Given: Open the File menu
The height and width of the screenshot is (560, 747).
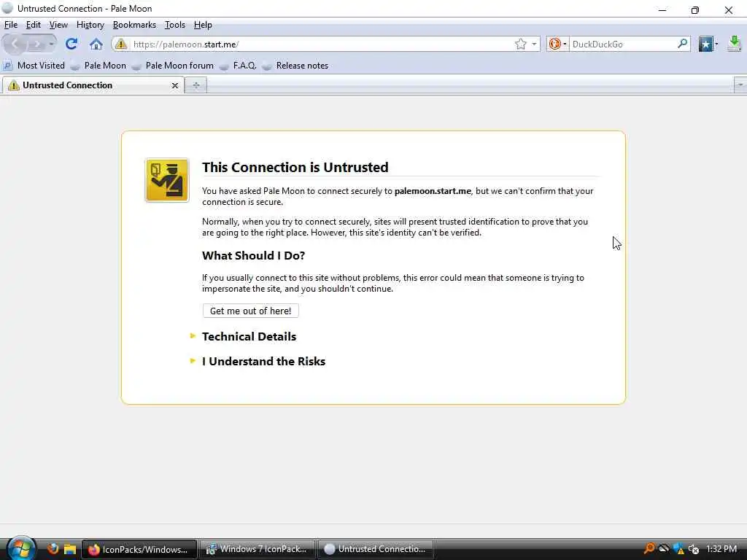Looking at the screenshot, I should (x=11, y=25).
